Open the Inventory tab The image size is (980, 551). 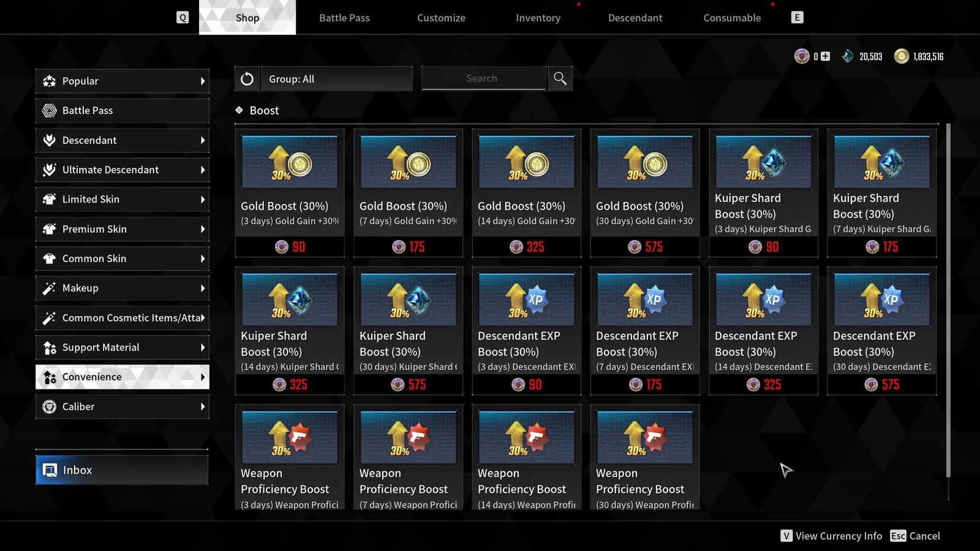(538, 18)
